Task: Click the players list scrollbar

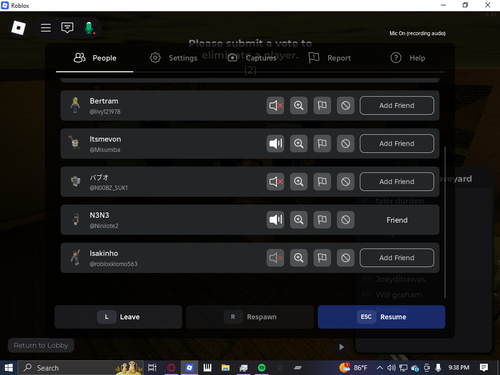Action: (x=445, y=222)
